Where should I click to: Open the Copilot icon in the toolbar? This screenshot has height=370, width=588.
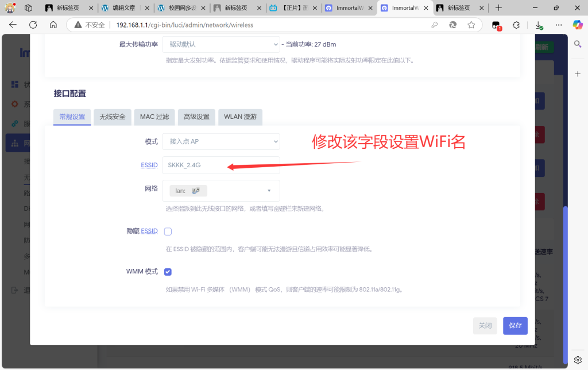(x=577, y=25)
